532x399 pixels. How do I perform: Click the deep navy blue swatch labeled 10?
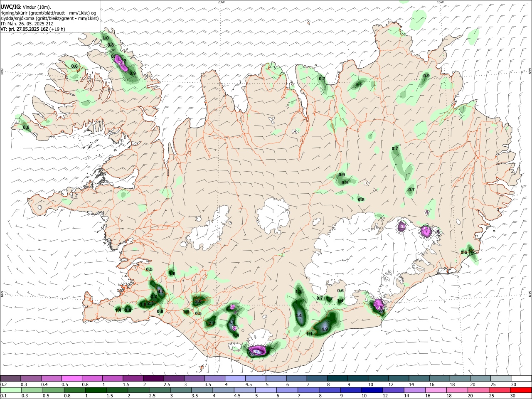tap(372, 390)
